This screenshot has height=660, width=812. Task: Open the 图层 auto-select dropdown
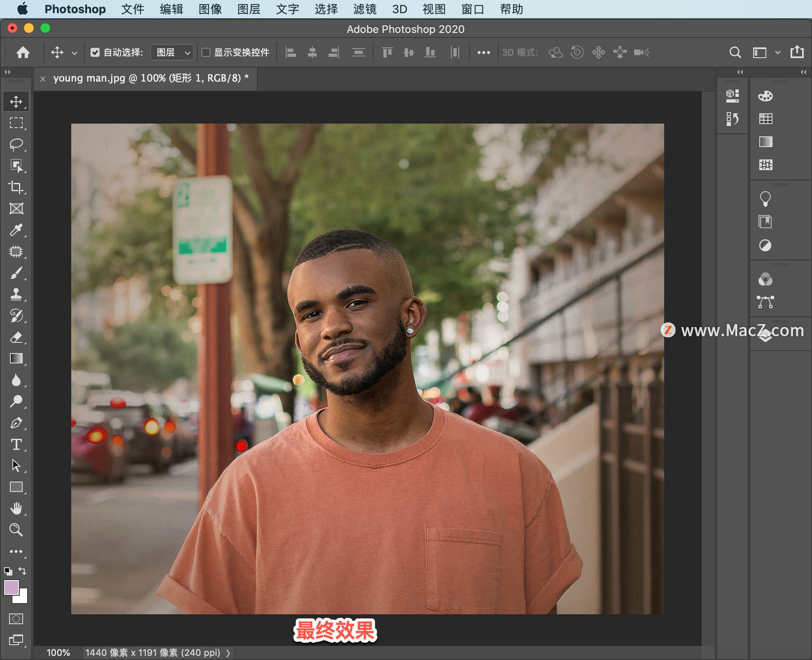(x=172, y=52)
